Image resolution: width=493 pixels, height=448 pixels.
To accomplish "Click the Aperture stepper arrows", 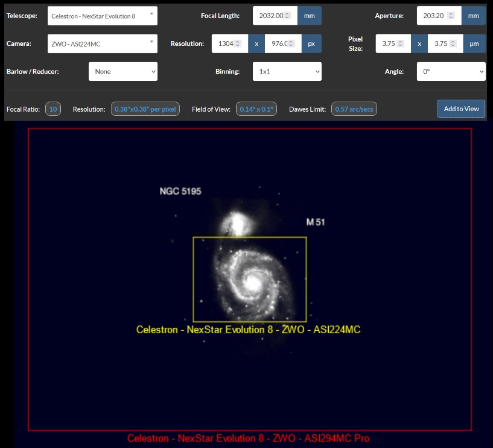I will pyautogui.click(x=451, y=16).
